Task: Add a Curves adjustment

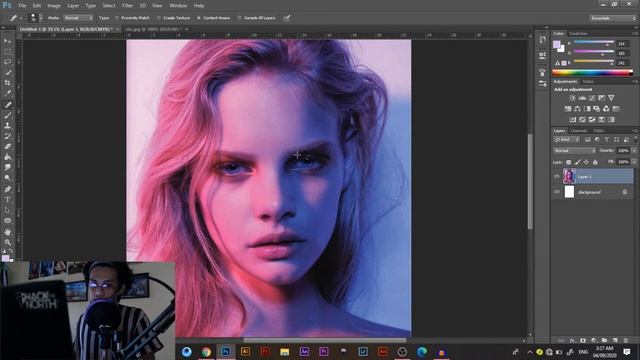Action: click(x=592, y=98)
